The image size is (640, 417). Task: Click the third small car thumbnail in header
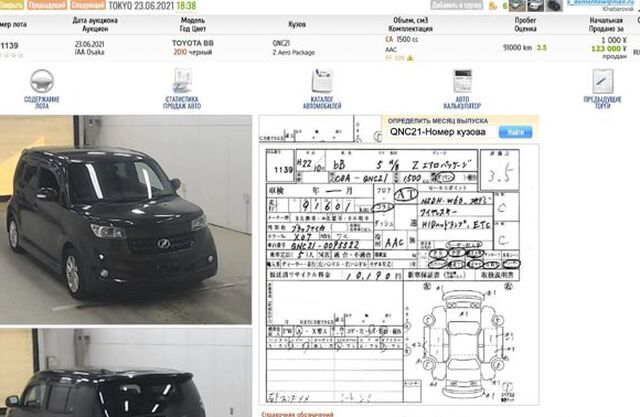click(x=554, y=5)
